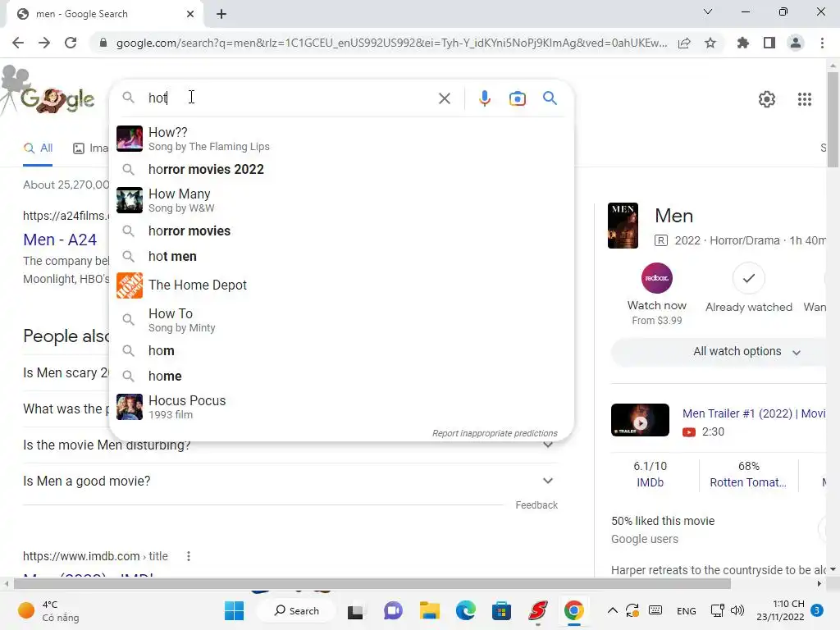Choose 'home' suggestion
840x630 pixels.
click(x=342, y=376)
